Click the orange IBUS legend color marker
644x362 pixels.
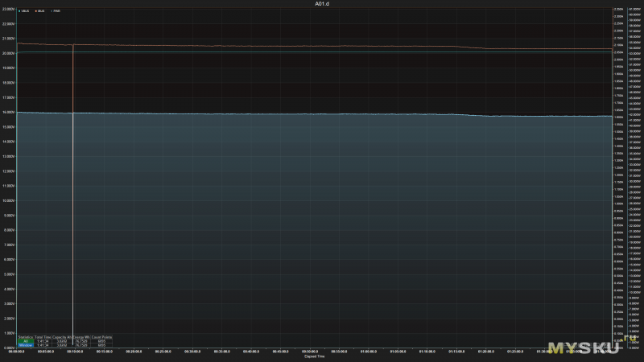(35, 11)
